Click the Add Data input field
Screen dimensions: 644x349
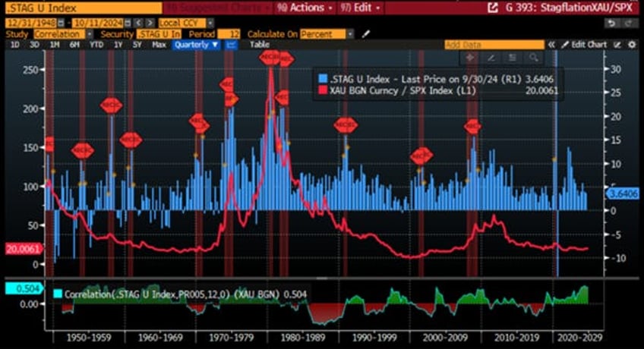[x=494, y=45]
